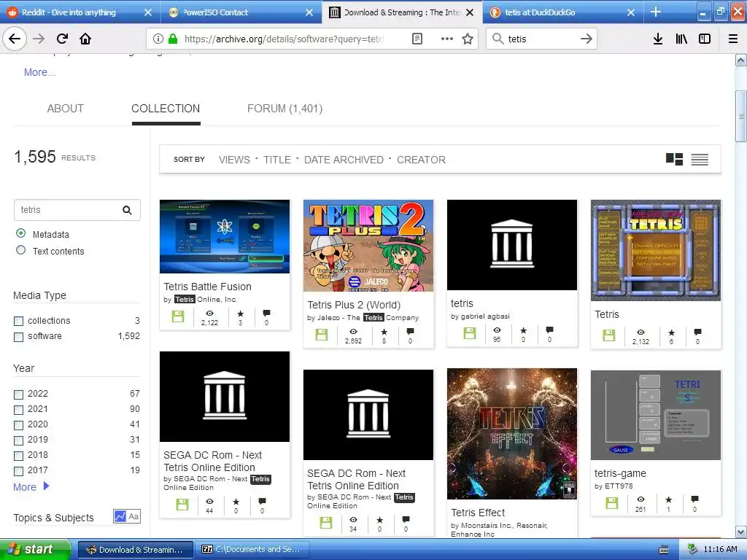Toggle the sidebar icon in toolbar
Viewport: 747px width, 560px height.
pyautogui.click(x=705, y=39)
